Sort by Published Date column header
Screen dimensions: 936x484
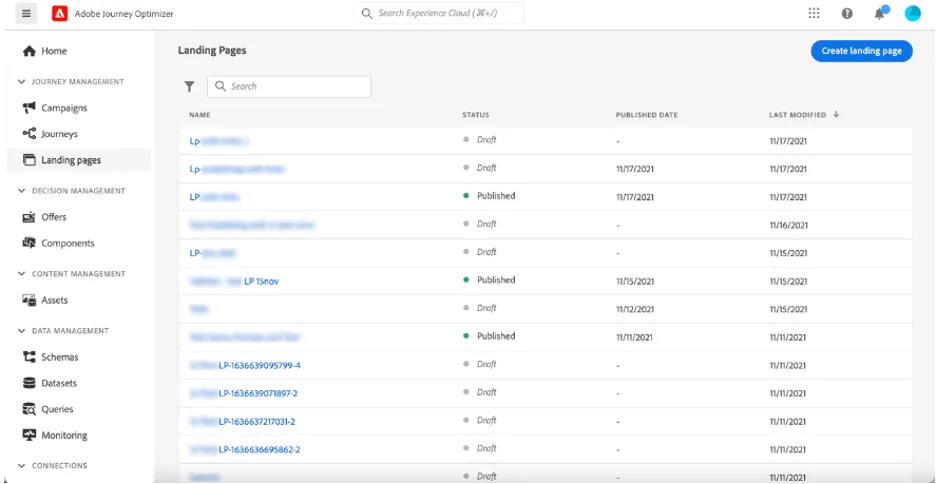(x=646, y=115)
